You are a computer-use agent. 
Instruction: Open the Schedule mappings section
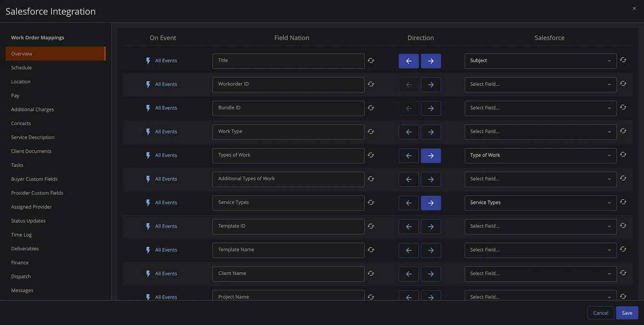[22, 68]
